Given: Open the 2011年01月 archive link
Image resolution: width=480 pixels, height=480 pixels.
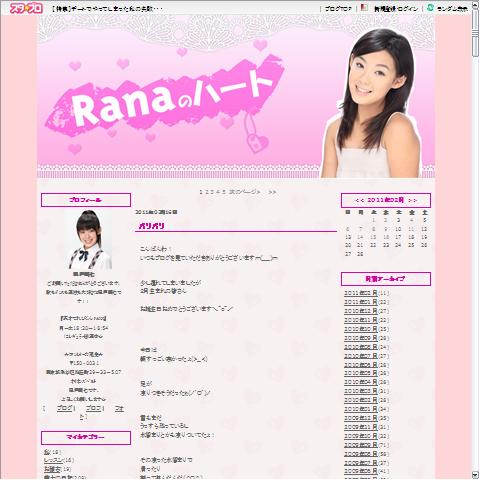Looking at the screenshot, I should [361, 302].
